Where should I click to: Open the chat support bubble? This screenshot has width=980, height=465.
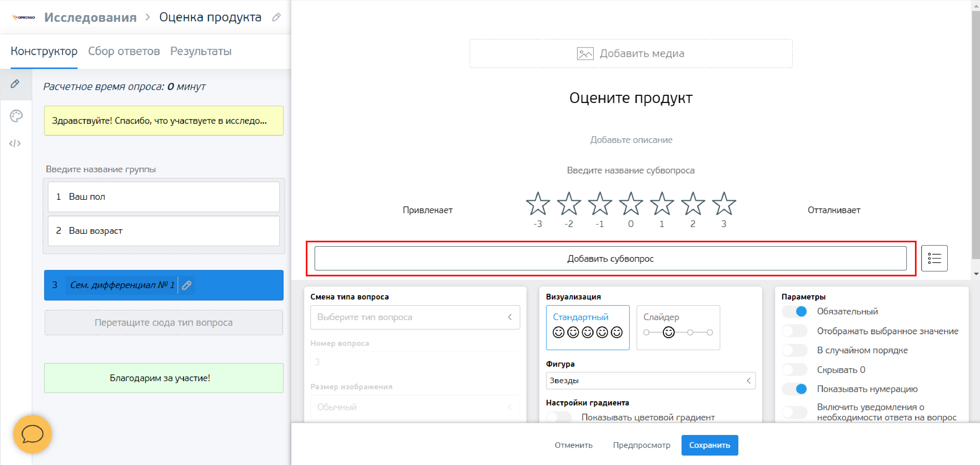pos(32,434)
